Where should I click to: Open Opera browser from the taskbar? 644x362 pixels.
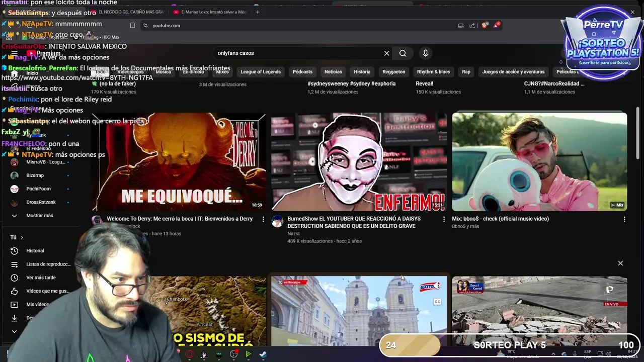click(190, 354)
